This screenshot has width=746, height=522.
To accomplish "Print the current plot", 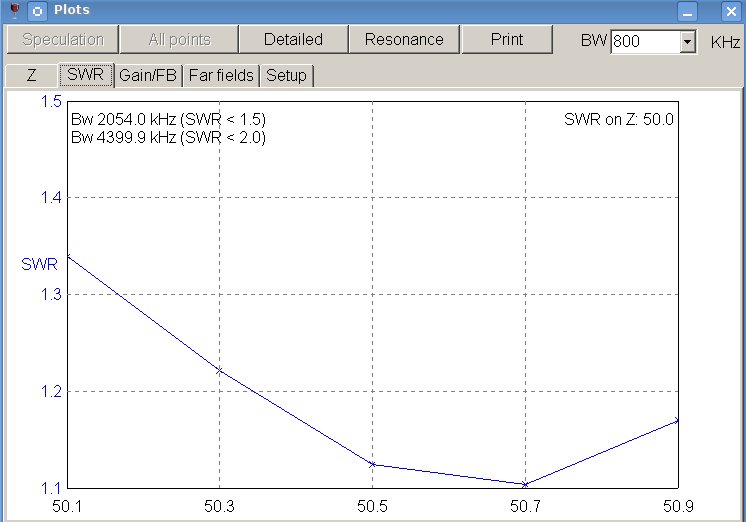I will pyautogui.click(x=507, y=40).
